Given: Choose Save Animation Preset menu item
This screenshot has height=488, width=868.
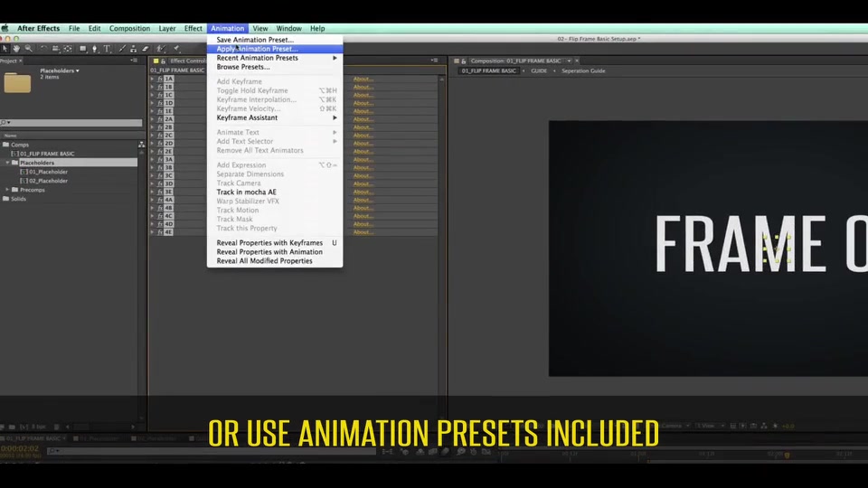Looking at the screenshot, I should (275, 40).
